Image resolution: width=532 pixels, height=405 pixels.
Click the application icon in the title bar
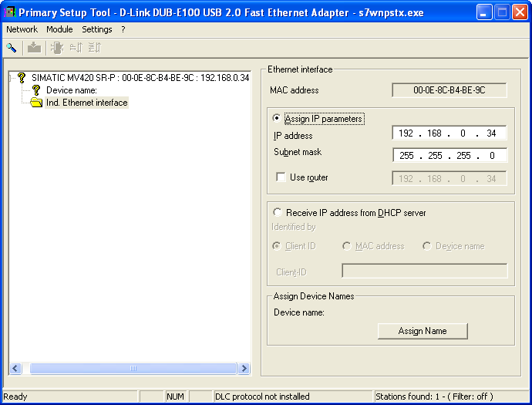point(9,12)
